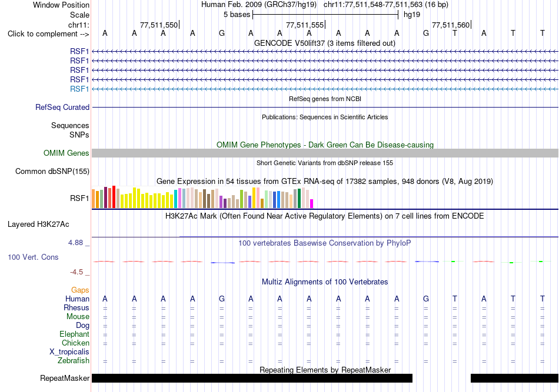Click the PhyloP lower value '-4.5'
The image size is (559, 392).
pos(76,272)
